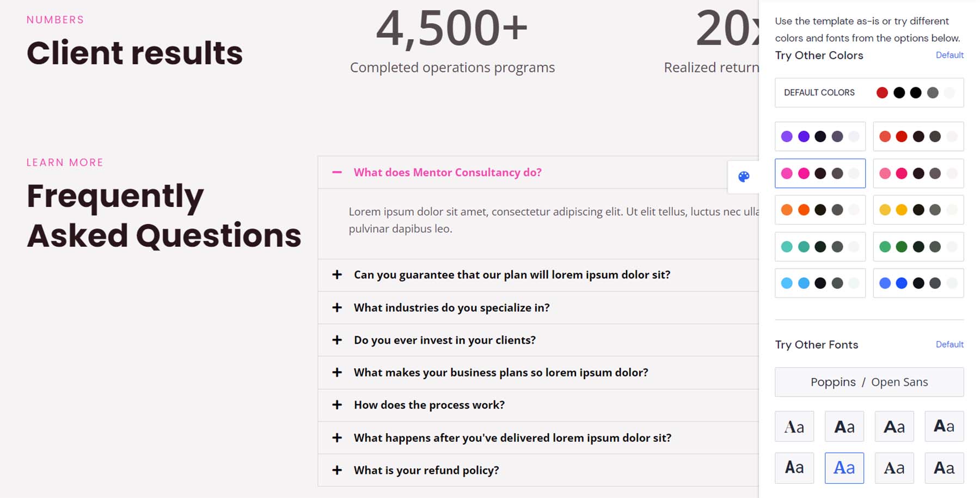
Task: Click plus icon beside "Do you ever invest in your clients?"
Action: [x=337, y=340]
